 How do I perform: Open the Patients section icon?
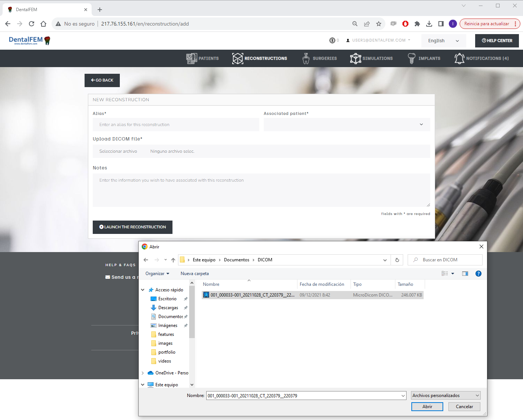[191, 59]
